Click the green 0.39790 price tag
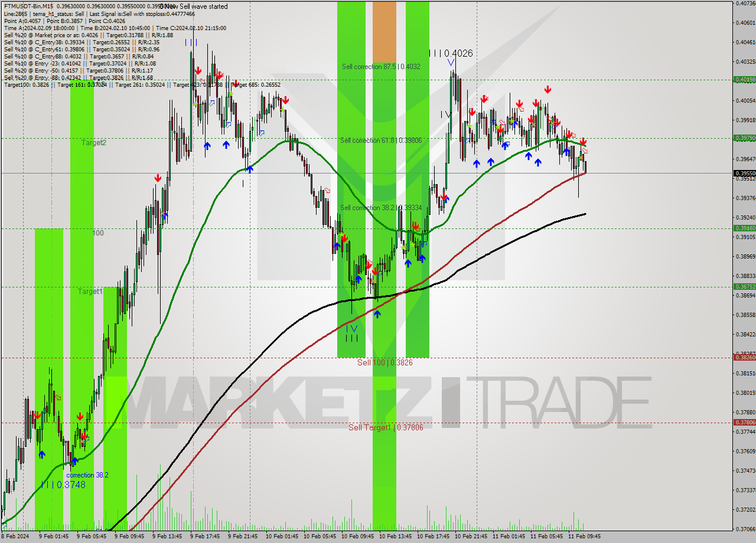 (744, 138)
